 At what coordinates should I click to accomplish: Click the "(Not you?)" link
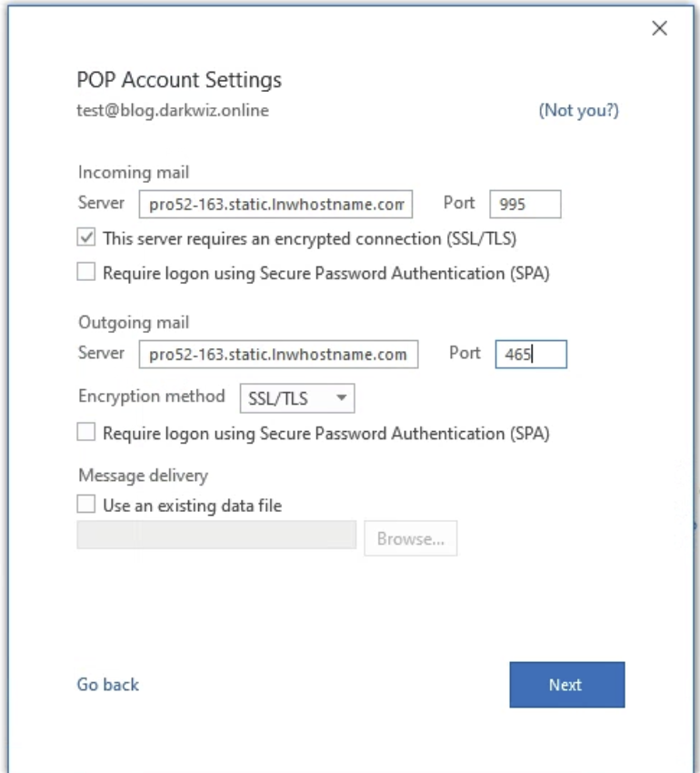pos(578,111)
